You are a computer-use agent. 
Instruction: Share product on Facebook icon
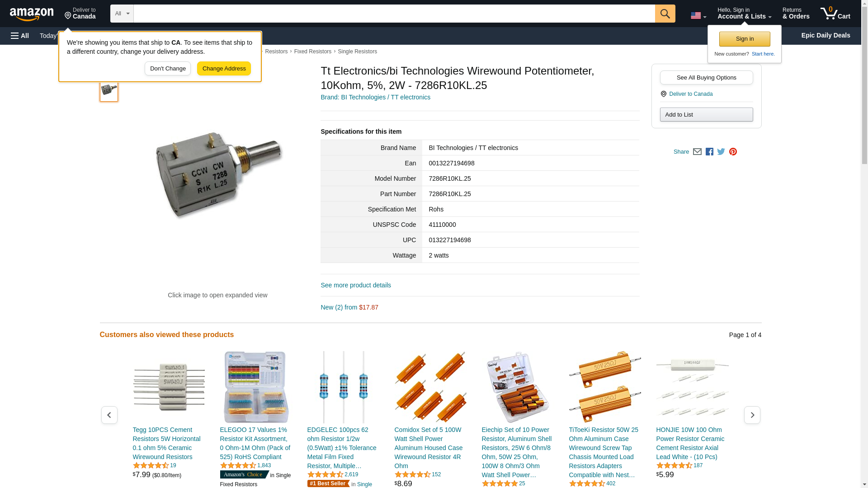coord(709,152)
